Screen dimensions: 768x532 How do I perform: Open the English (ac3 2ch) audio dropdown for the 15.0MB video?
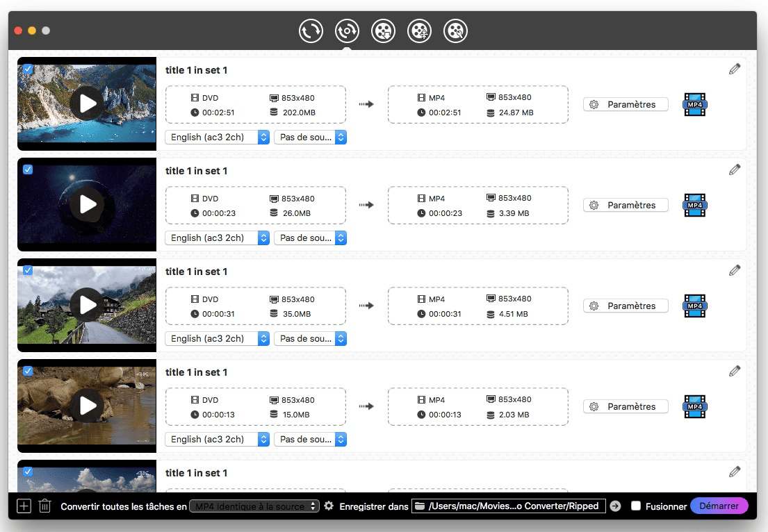point(217,440)
